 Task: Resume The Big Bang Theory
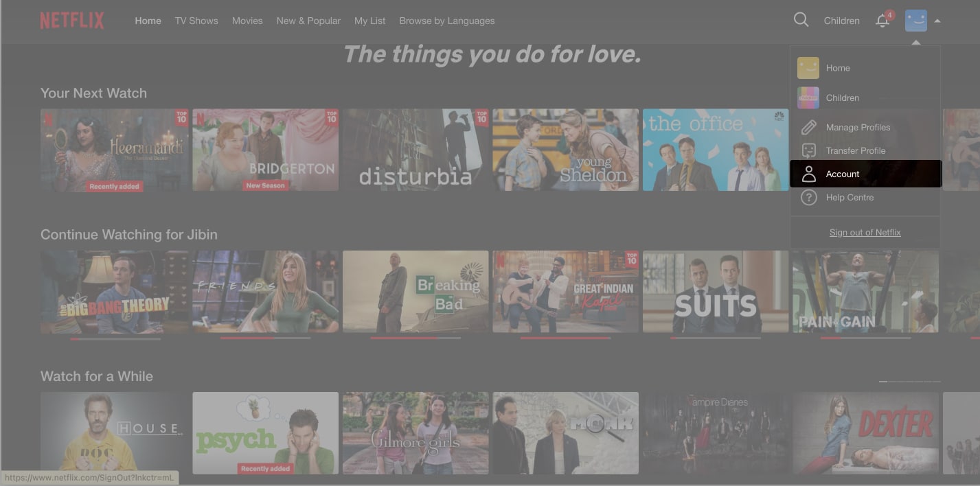114,292
